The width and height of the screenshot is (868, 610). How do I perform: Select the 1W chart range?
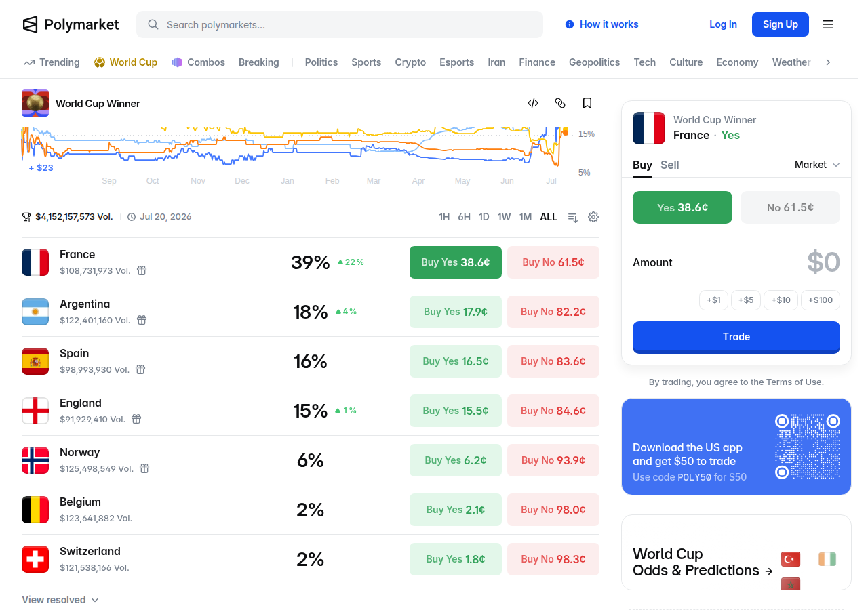coord(504,217)
